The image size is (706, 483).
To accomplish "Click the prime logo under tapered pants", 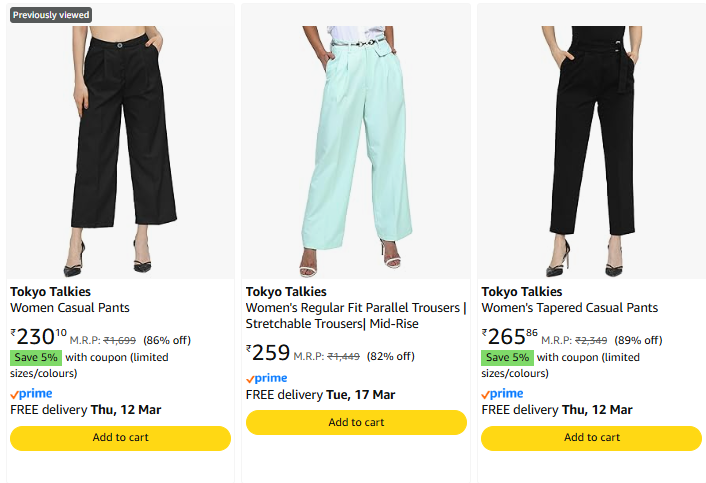I will click(502, 394).
